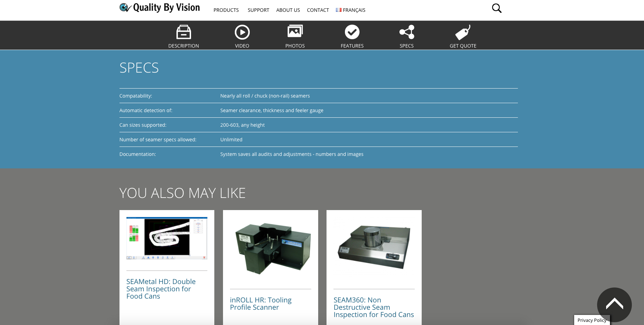
Task: Click 'Seamer clearance, thickness and feeler gauge' text
Action: coord(272,110)
